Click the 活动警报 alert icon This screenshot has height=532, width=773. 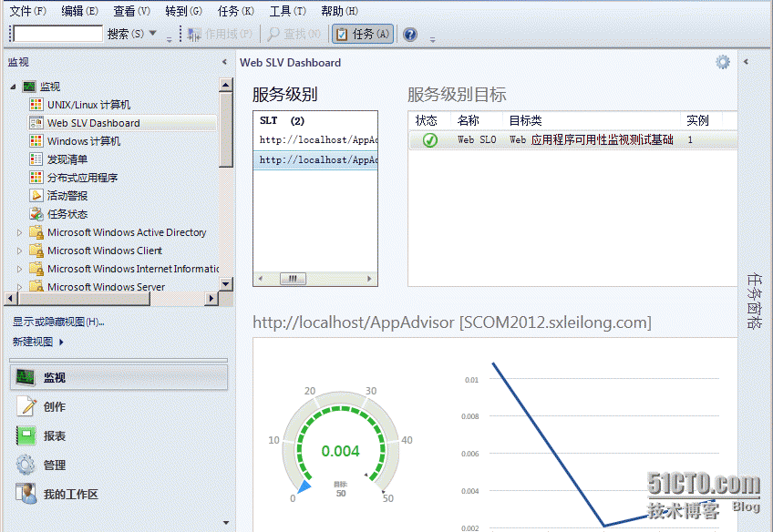click(x=36, y=196)
